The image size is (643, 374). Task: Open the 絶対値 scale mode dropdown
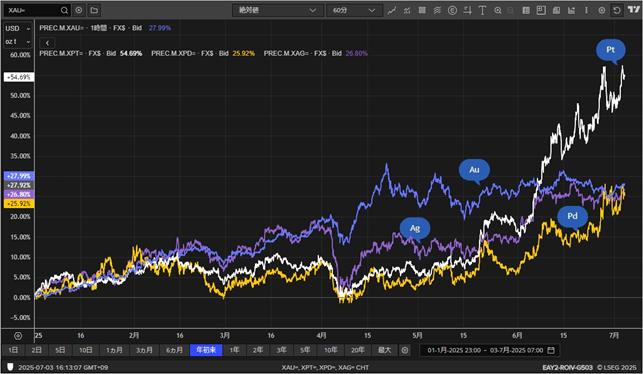coord(278,10)
